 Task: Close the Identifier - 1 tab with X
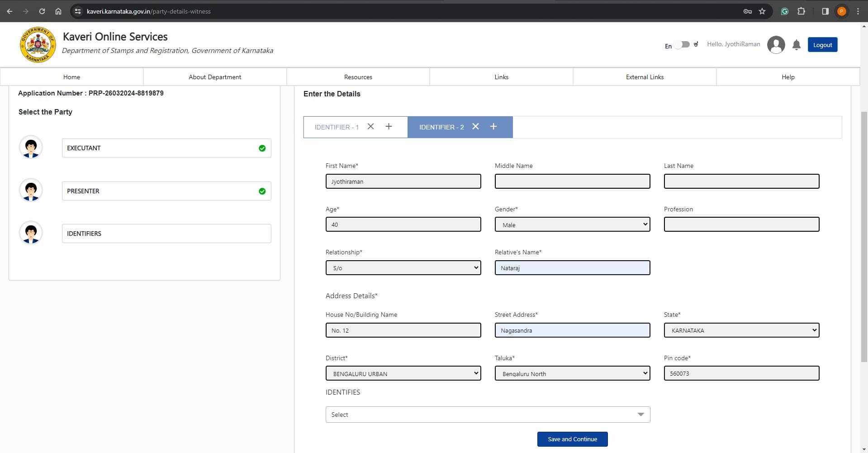point(370,127)
